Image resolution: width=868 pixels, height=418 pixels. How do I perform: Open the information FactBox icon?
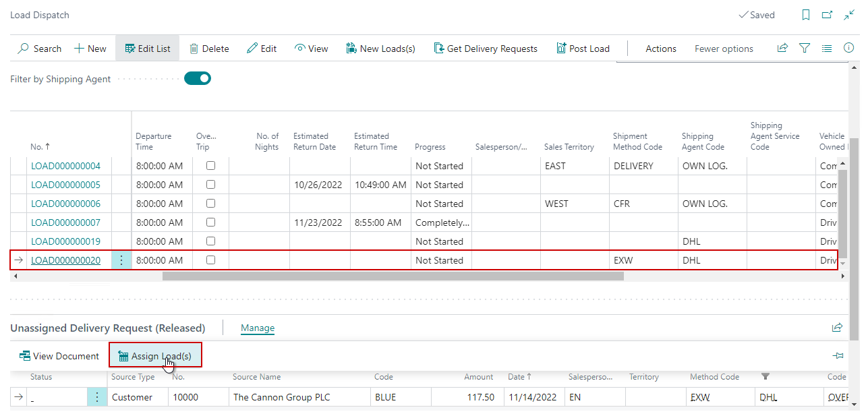point(849,48)
